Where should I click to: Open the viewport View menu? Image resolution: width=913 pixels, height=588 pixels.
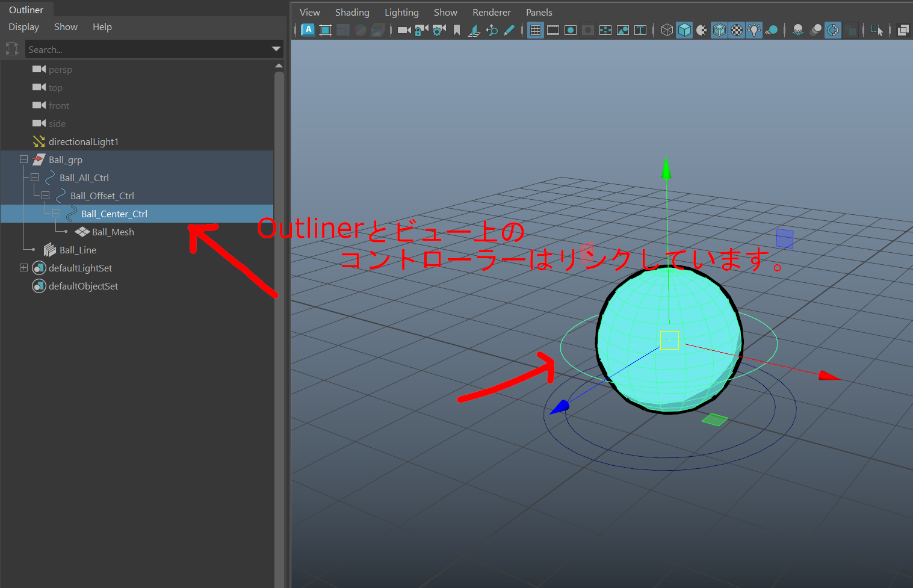[310, 12]
